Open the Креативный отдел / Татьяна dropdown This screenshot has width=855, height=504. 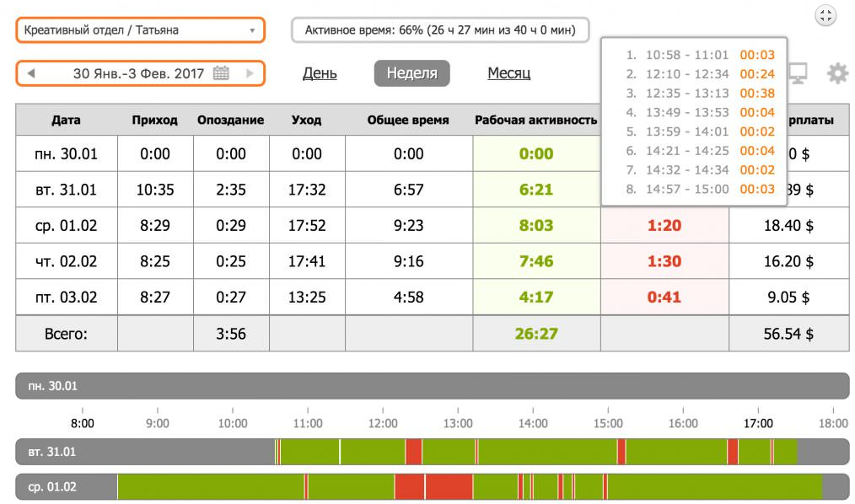(140, 30)
